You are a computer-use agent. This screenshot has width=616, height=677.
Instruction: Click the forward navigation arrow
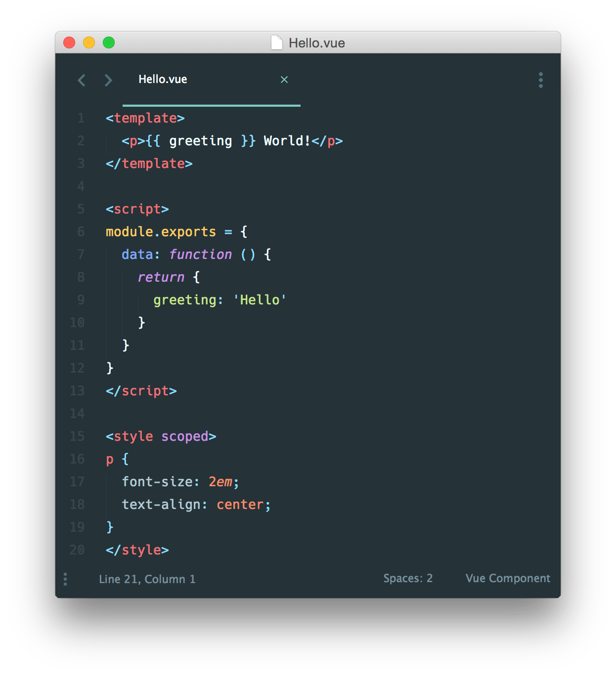tap(108, 80)
